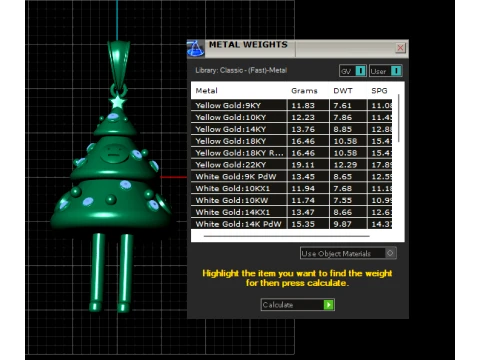Click the Metal column header
Image resolution: width=480 pixels, height=360 pixels.
(206, 91)
